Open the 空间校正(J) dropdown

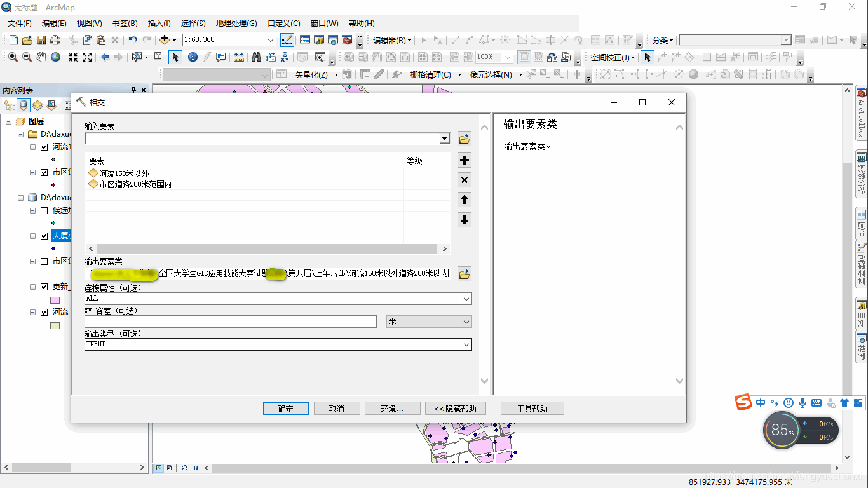(x=613, y=57)
